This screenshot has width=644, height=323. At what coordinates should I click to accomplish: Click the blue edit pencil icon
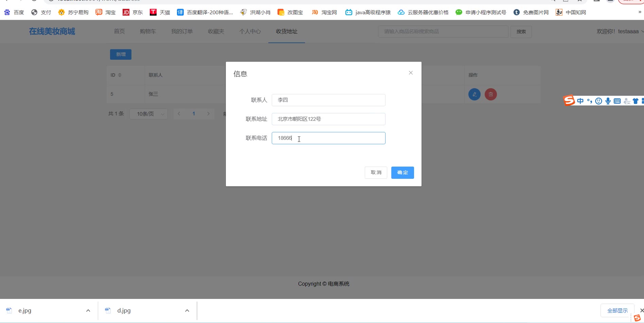(x=474, y=94)
